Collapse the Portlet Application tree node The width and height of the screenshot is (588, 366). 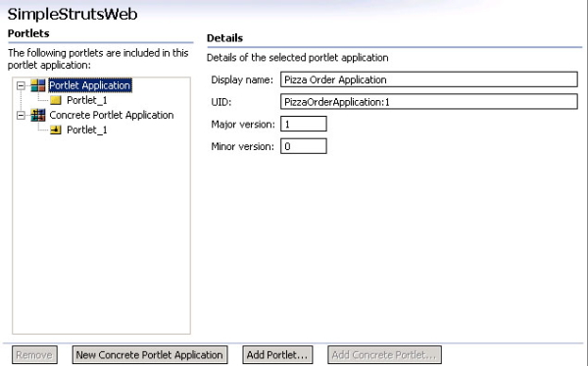click(x=21, y=85)
